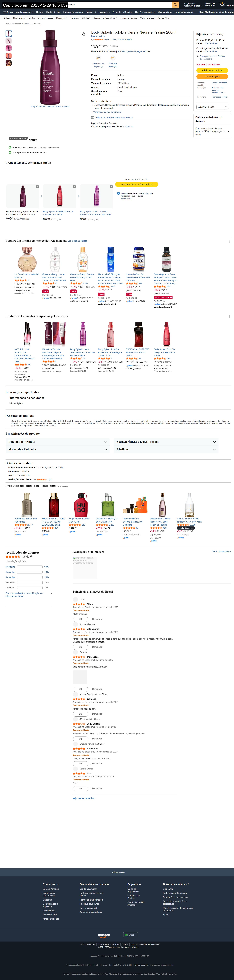
Task: Select 'Perfumes' in the Beleza subnavigation
Action: (x=75, y=18)
